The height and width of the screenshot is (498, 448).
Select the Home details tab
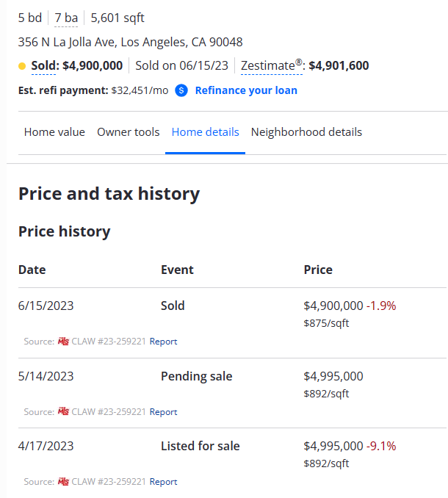click(x=205, y=132)
